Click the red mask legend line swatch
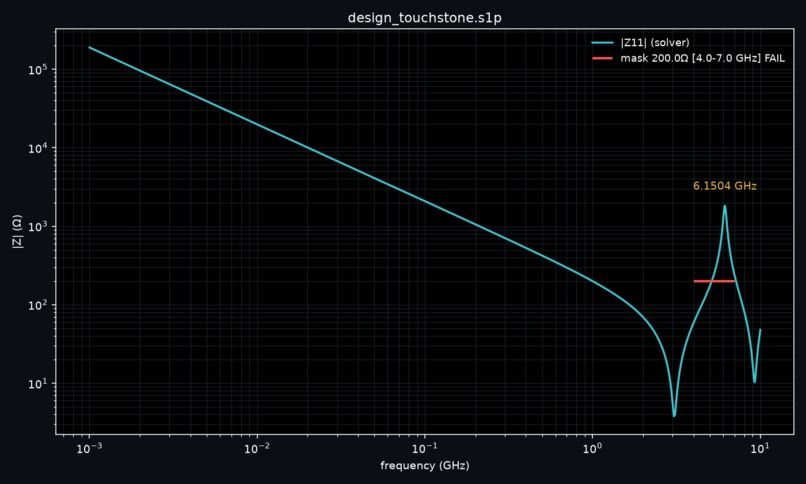 coord(602,58)
